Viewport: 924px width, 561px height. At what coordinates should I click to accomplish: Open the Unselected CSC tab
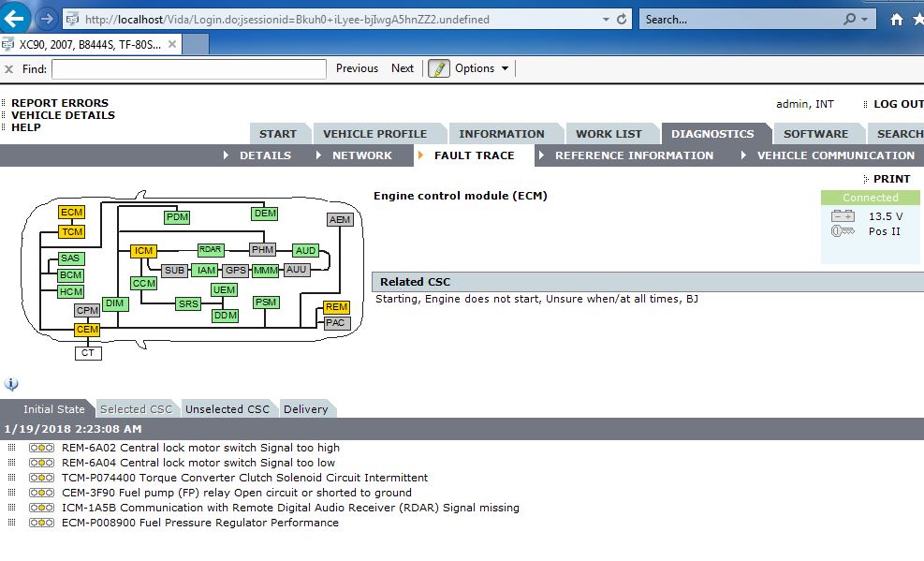pyautogui.click(x=227, y=409)
